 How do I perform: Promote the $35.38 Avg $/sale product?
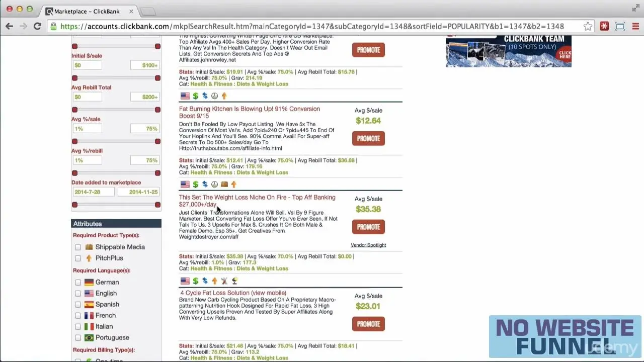[368, 227]
